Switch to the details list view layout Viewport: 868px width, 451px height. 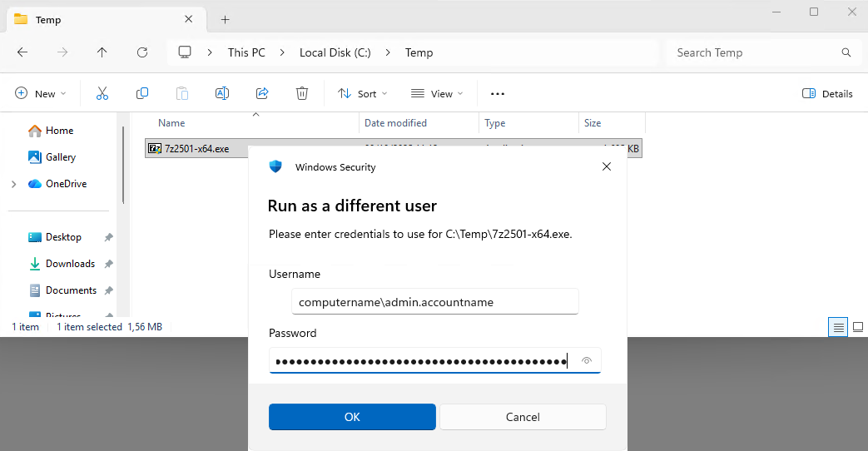(840, 327)
